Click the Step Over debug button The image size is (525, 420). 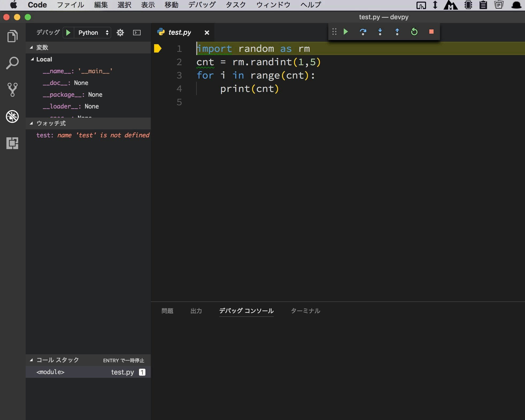[x=363, y=32]
